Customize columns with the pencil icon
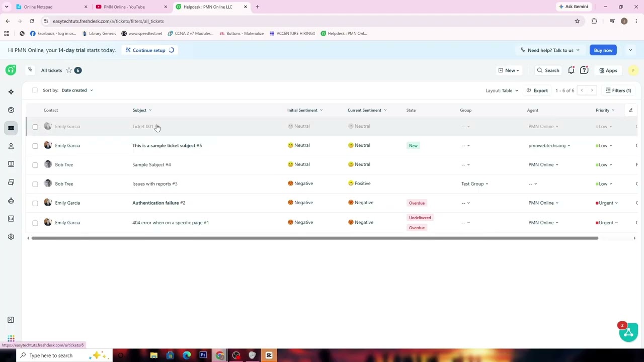 pos(631,110)
